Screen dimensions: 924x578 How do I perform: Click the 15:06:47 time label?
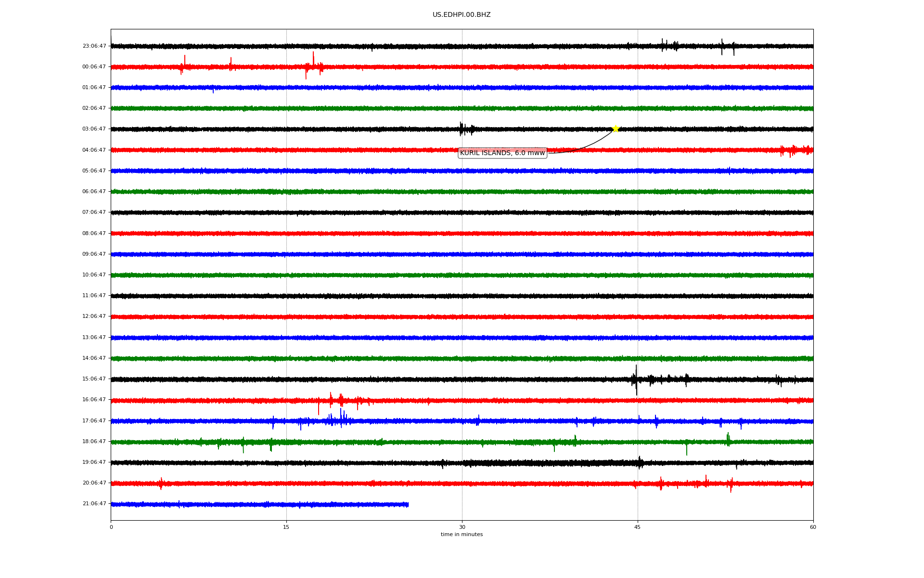coord(94,379)
